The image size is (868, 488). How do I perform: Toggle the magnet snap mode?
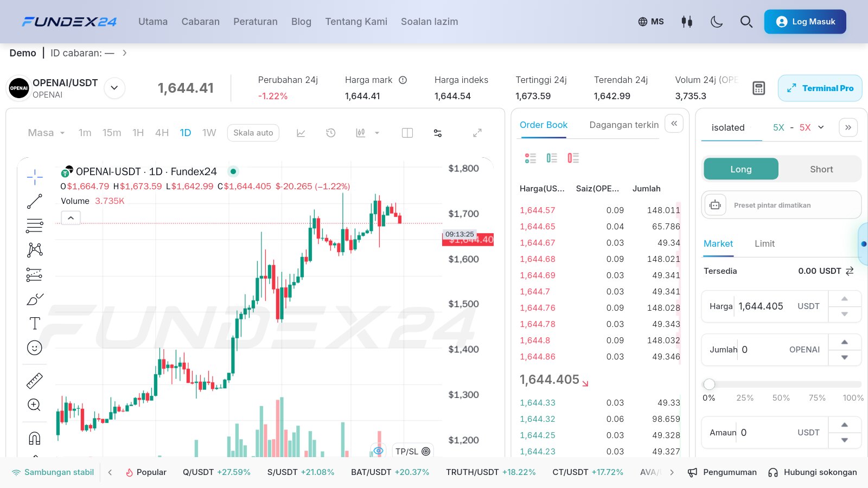[35, 438]
